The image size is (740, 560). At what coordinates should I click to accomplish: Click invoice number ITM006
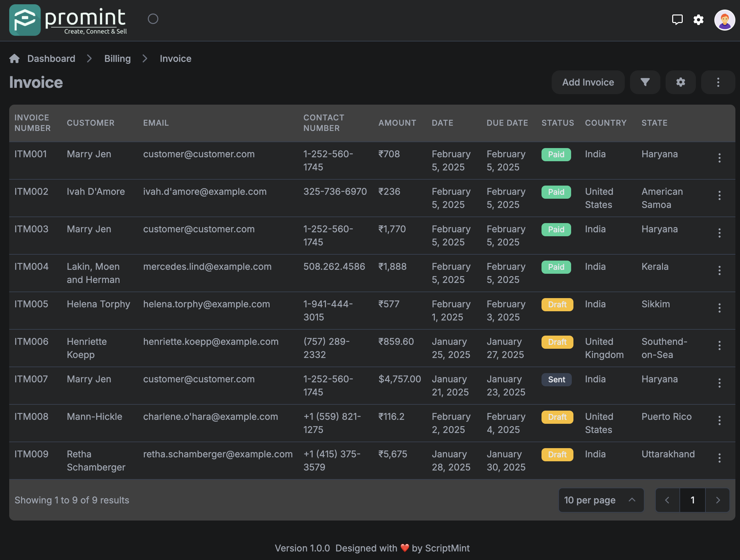point(32,341)
